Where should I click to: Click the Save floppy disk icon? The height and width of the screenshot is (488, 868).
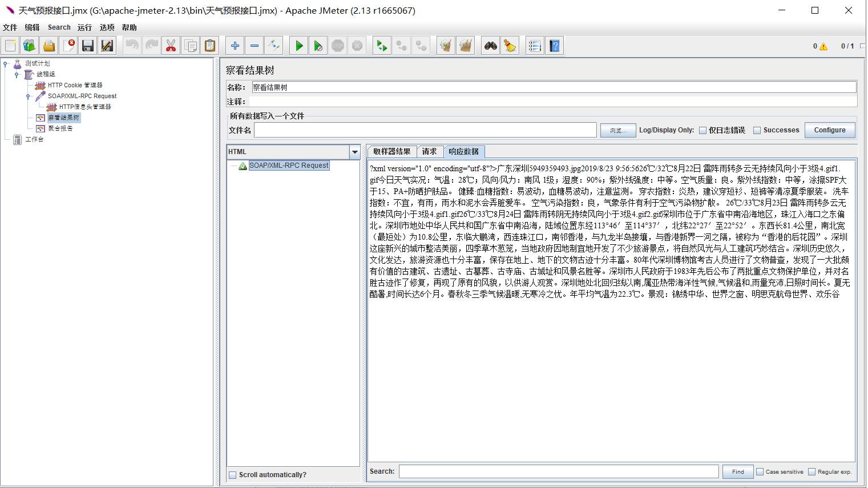88,46
